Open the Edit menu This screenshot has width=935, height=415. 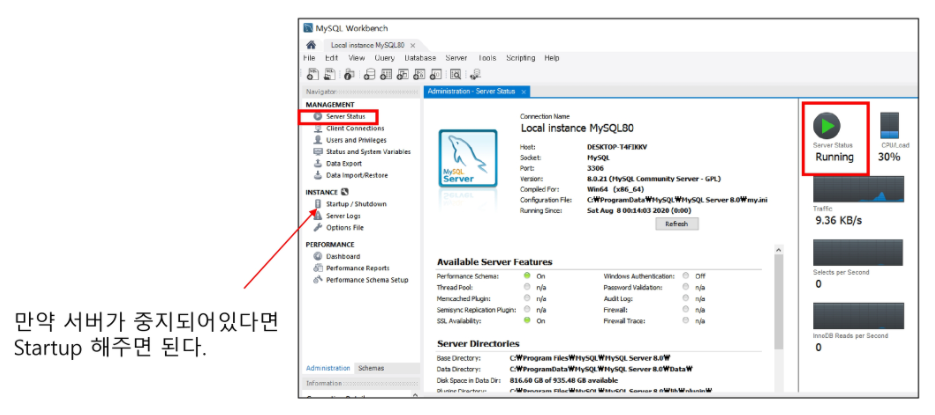[x=332, y=58]
